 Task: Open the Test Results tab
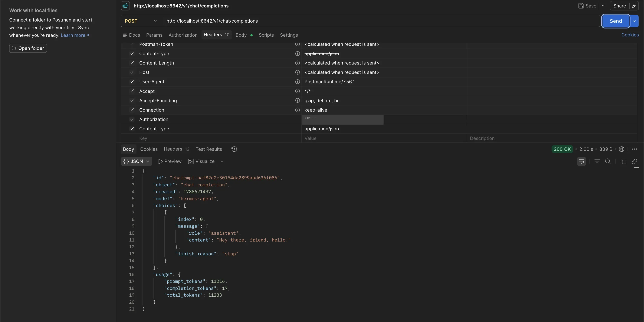click(209, 149)
